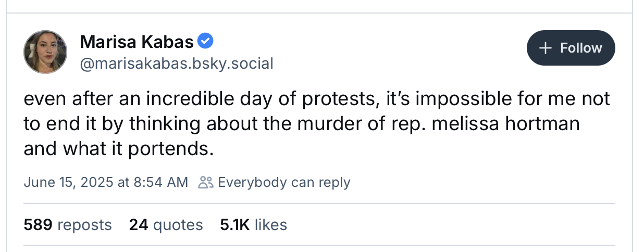Select the 'Everybody can reply' label
Viewport: 644px width, 252px height.
(x=284, y=182)
